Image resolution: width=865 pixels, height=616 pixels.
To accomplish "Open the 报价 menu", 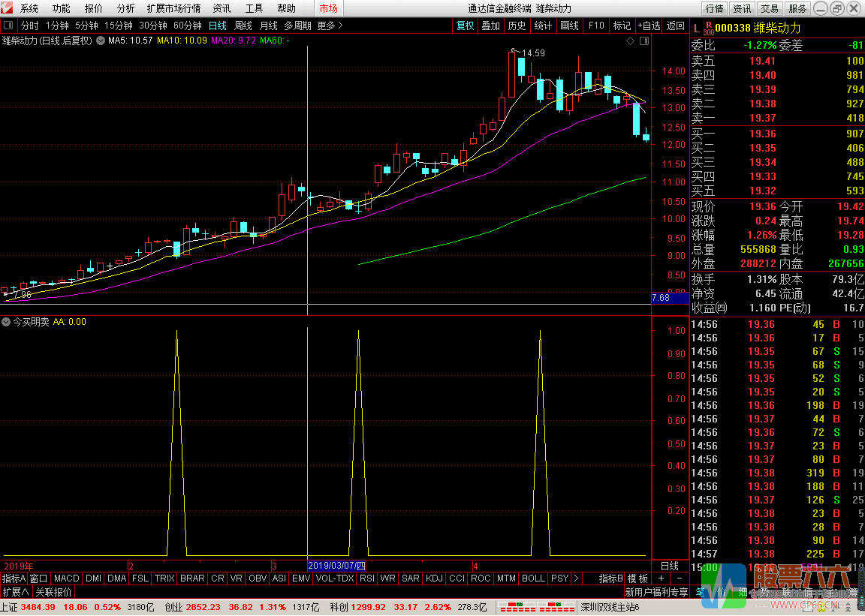I will tap(93, 8).
